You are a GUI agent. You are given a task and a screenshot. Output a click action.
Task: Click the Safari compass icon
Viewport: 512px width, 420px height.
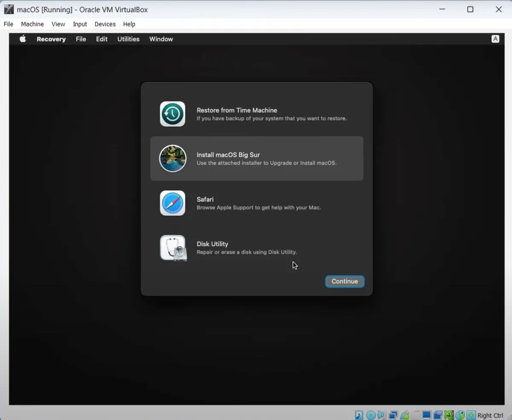(172, 203)
